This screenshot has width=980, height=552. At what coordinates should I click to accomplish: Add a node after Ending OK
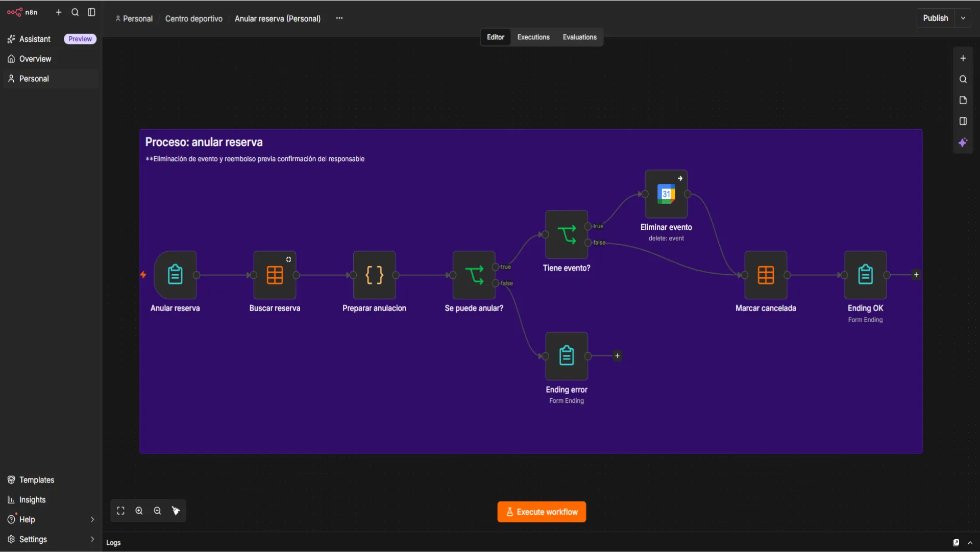click(x=916, y=275)
